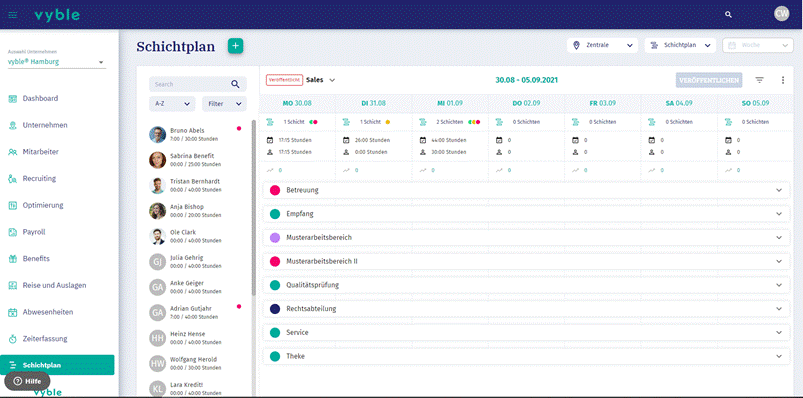This screenshot has width=803, height=398.
Task: Open the A-Z sort dropdown
Action: pyautogui.click(x=172, y=103)
